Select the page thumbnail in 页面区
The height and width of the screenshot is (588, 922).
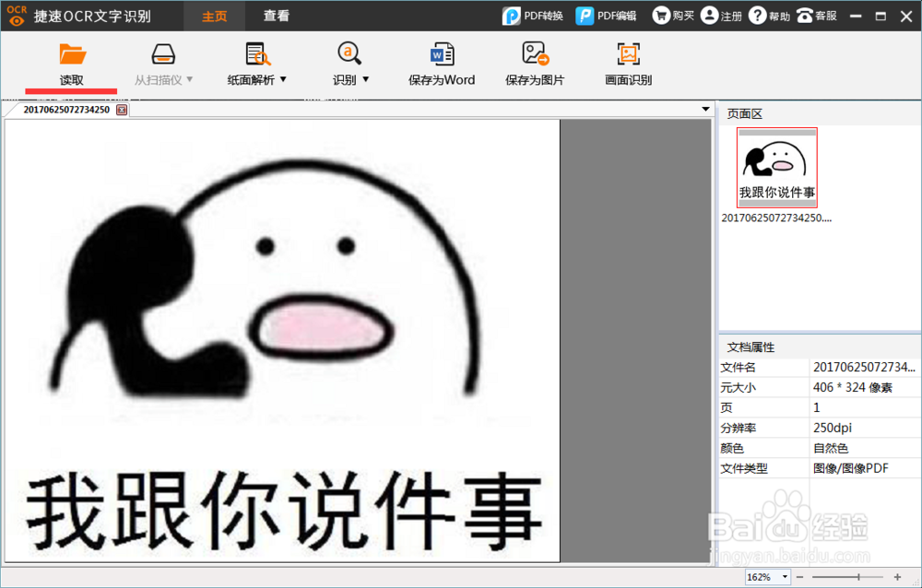click(x=776, y=168)
